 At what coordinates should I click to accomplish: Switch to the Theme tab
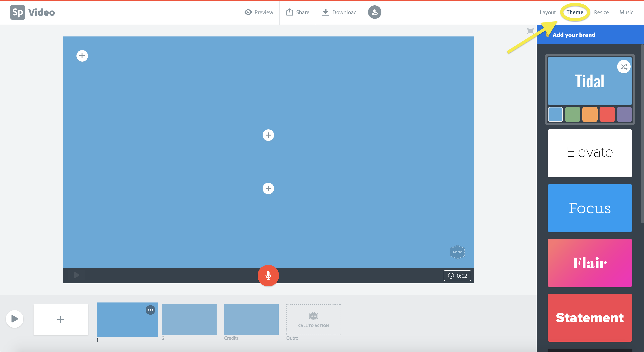pos(575,12)
